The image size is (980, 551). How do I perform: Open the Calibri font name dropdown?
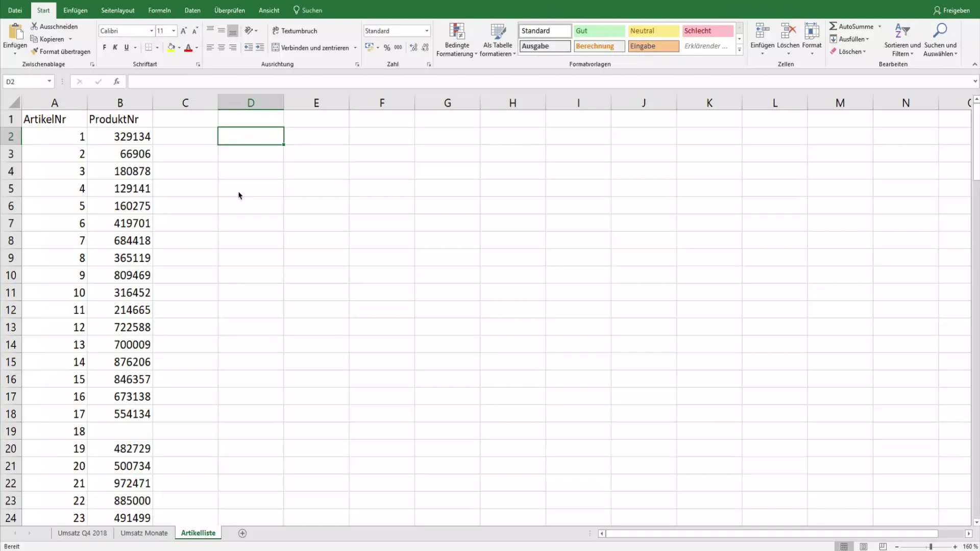tap(152, 31)
